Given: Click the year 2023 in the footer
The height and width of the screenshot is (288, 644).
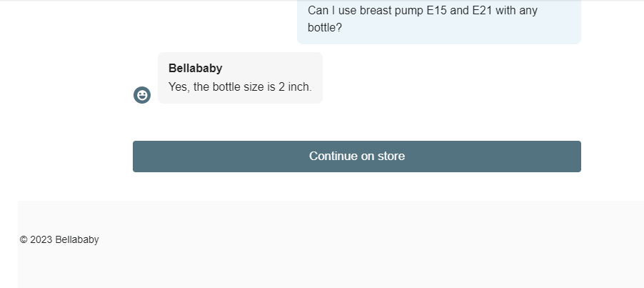Looking at the screenshot, I should click(x=41, y=239).
